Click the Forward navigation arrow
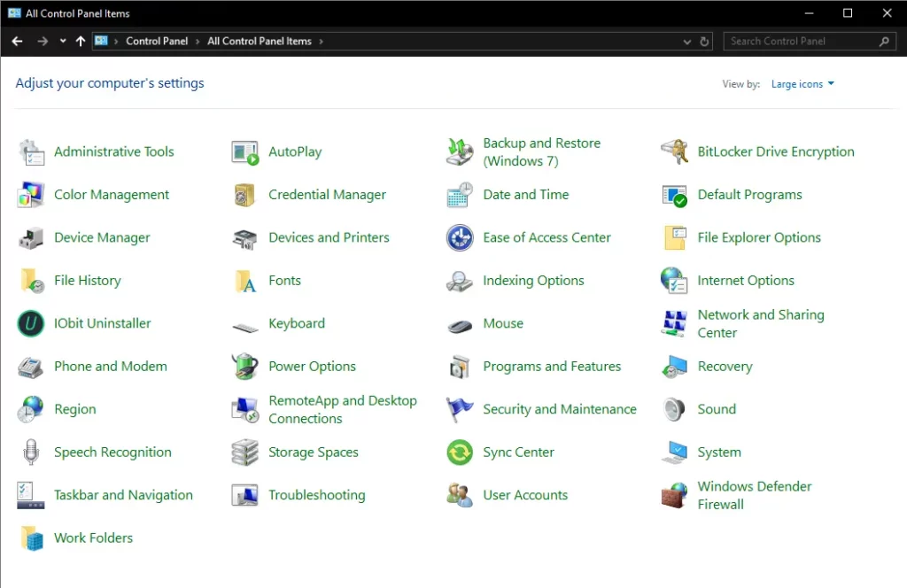The height and width of the screenshot is (588, 907). point(43,41)
